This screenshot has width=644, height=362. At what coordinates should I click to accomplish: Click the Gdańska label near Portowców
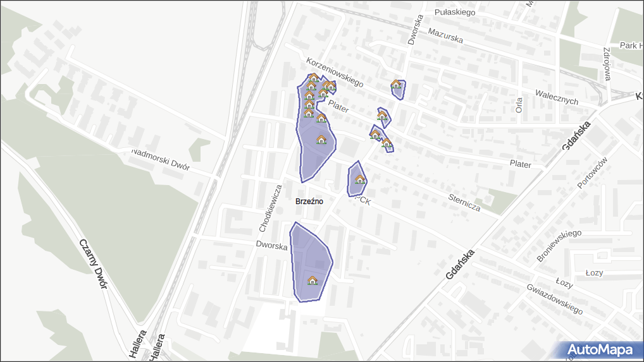[576, 135]
